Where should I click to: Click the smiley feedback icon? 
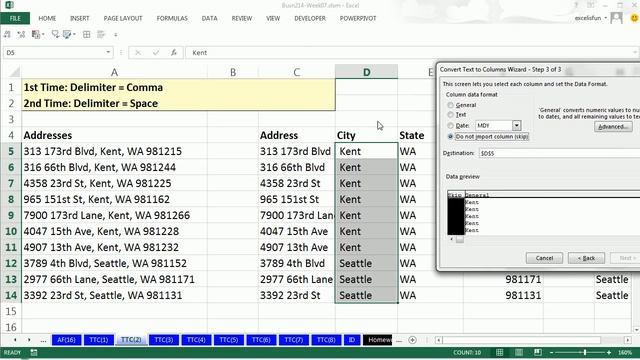pos(634,18)
